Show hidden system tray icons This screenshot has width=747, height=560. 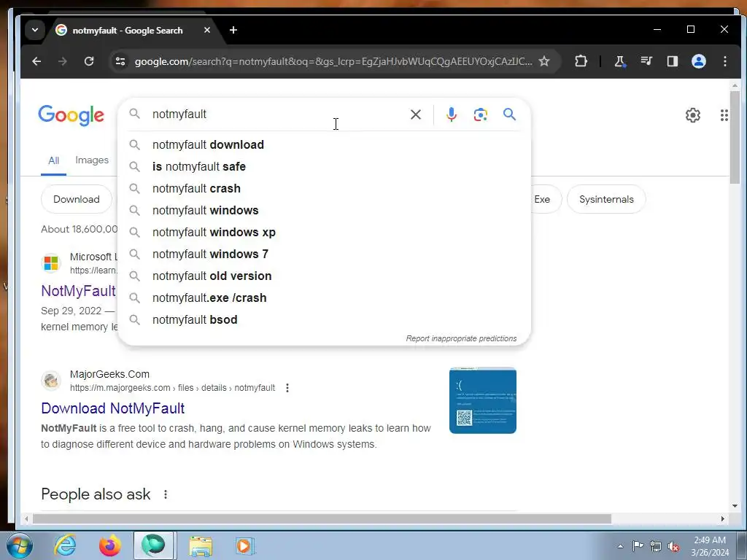(620, 546)
